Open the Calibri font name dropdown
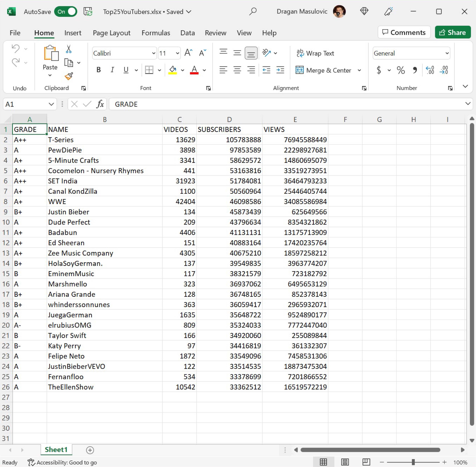 153,53
